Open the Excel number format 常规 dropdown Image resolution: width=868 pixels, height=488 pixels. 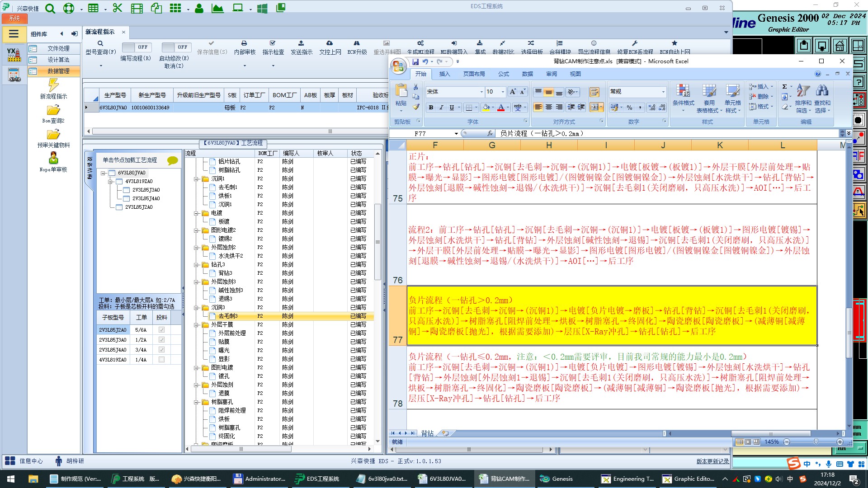[663, 92]
